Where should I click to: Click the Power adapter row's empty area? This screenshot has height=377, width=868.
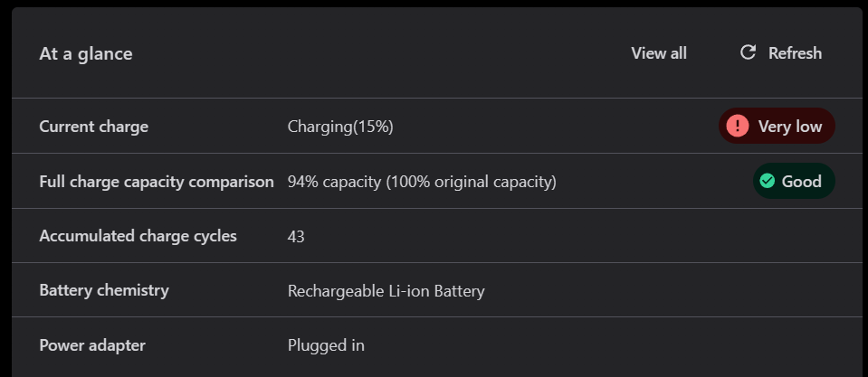(x=615, y=345)
